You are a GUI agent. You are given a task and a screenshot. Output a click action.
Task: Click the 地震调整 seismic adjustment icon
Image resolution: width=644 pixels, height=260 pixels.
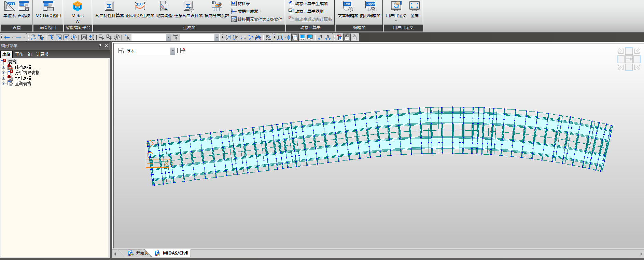pos(164,9)
